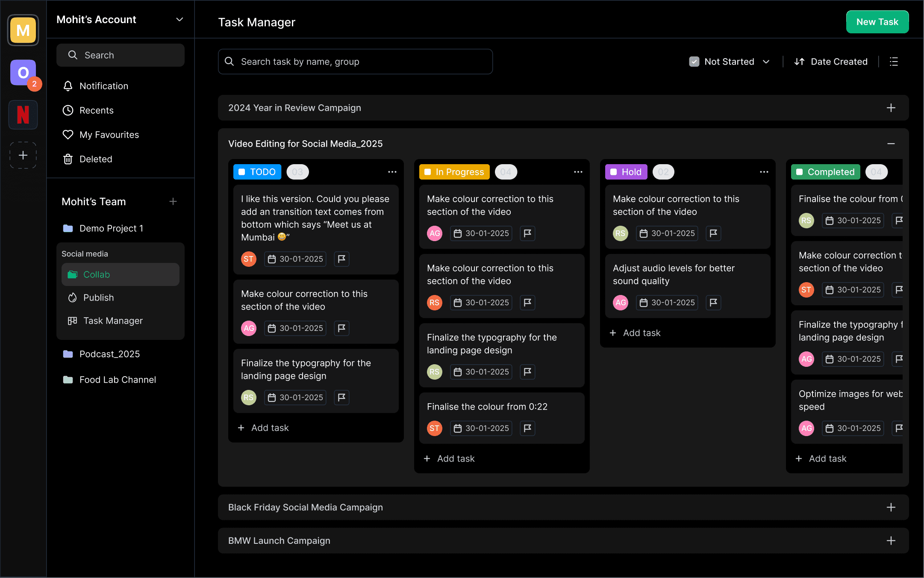Open the list view icon
This screenshot has height=578, width=924.
tap(894, 62)
